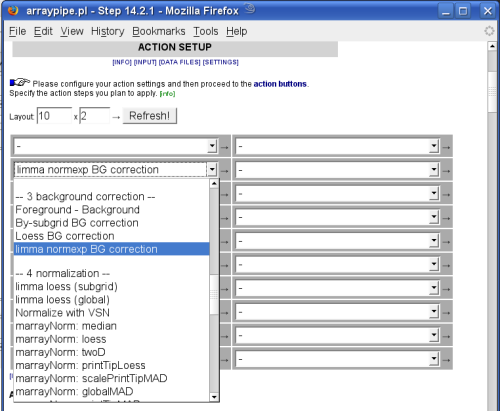Click the Layout rows input field
Screen dimensions: 500x411
click(x=54, y=116)
